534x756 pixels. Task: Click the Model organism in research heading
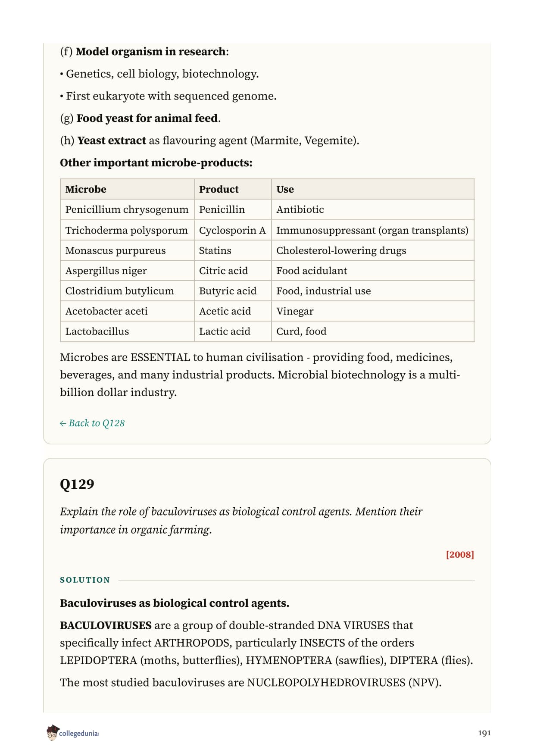pyautogui.click(x=151, y=52)
